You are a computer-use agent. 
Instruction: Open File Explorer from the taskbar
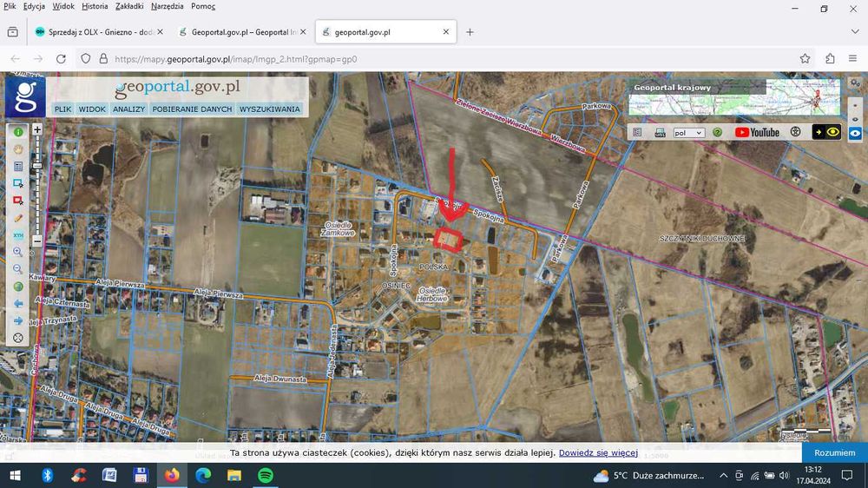coord(234,475)
